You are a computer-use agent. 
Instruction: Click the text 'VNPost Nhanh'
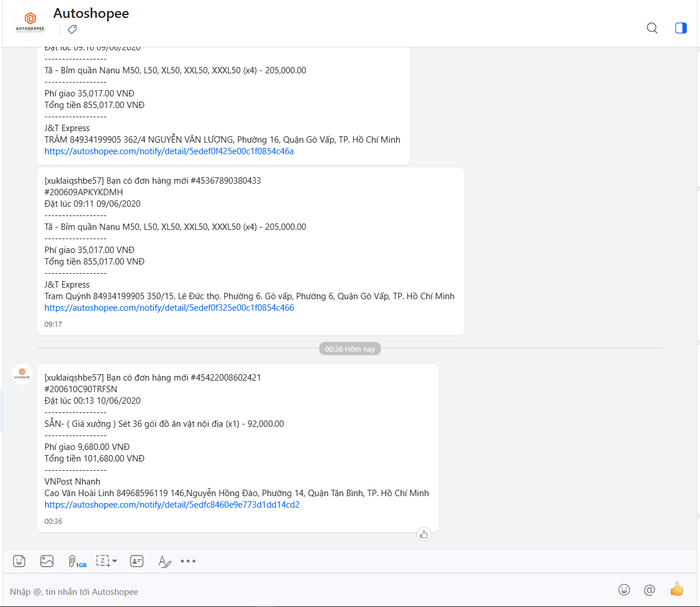coord(72,482)
